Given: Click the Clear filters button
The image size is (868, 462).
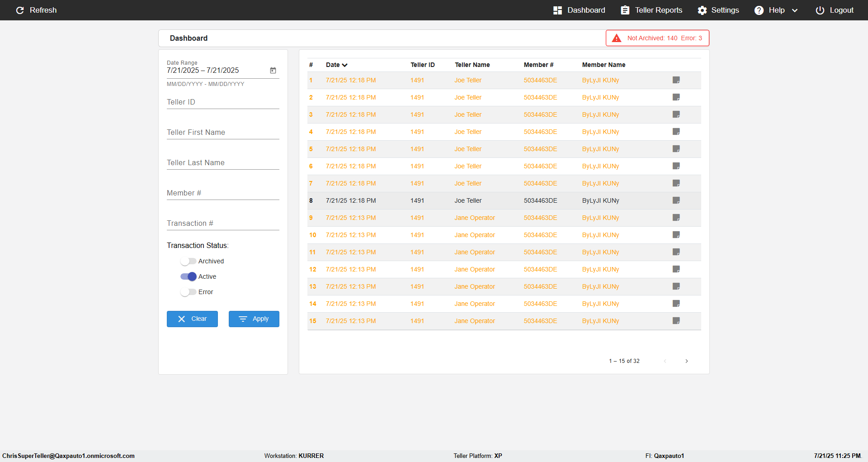Looking at the screenshot, I should 192,319.
